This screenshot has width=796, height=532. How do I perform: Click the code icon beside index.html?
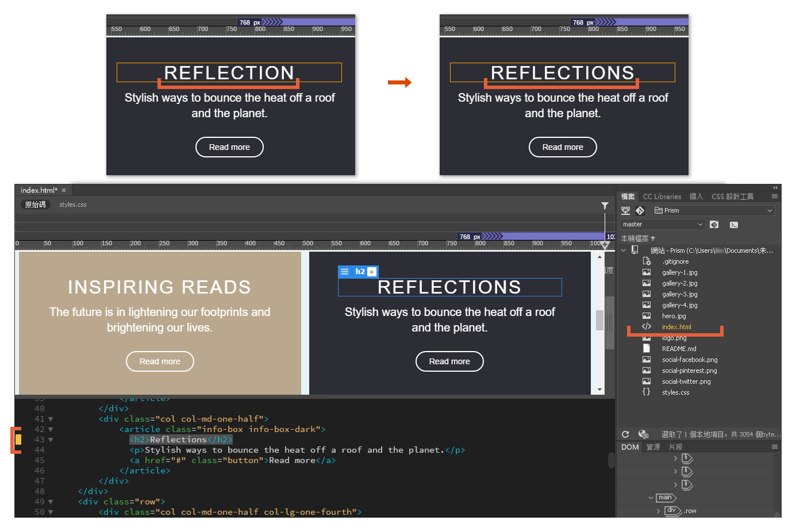(647, 326)
